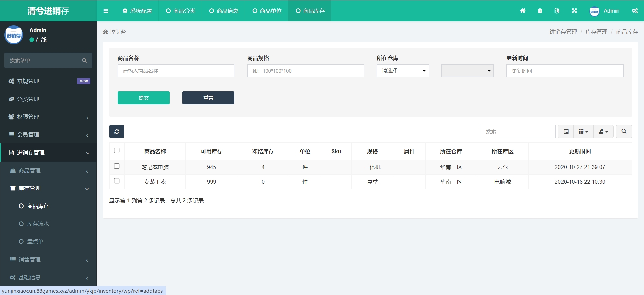
Task: Open the export data dropdown
Action: click(x=603, y=131)
